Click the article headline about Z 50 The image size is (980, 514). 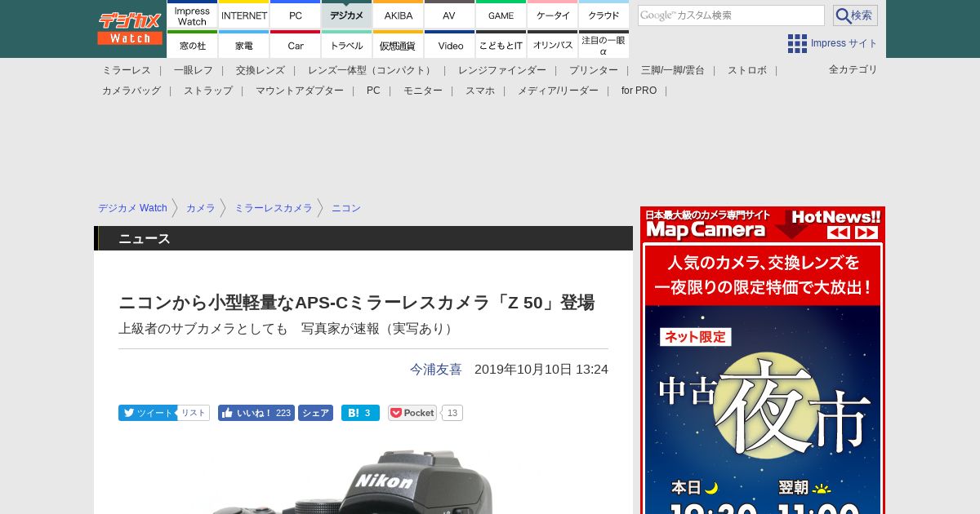coord(356,303)
